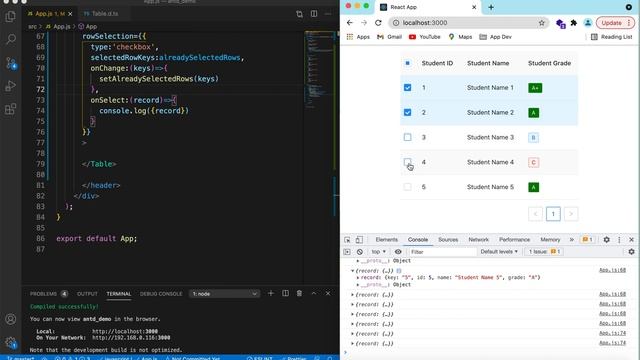This screenshot has width=640, height=360.
Task: Open editor More Actions ellipsis
Action: 328,14
